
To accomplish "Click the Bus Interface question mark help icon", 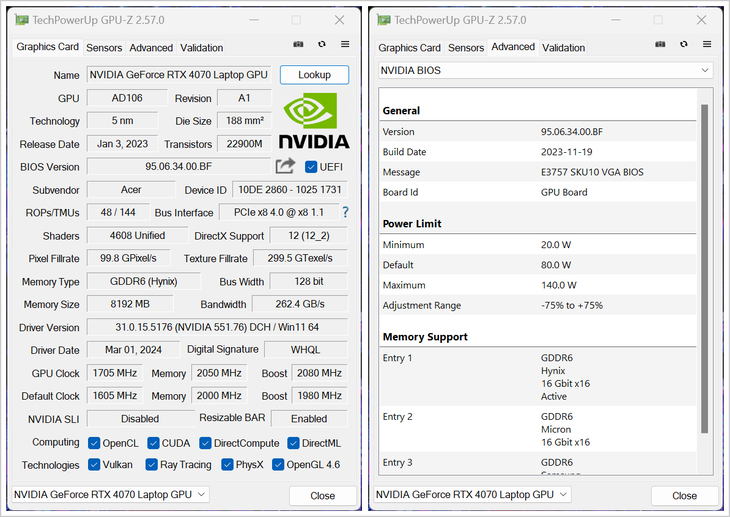I will 345,212.
